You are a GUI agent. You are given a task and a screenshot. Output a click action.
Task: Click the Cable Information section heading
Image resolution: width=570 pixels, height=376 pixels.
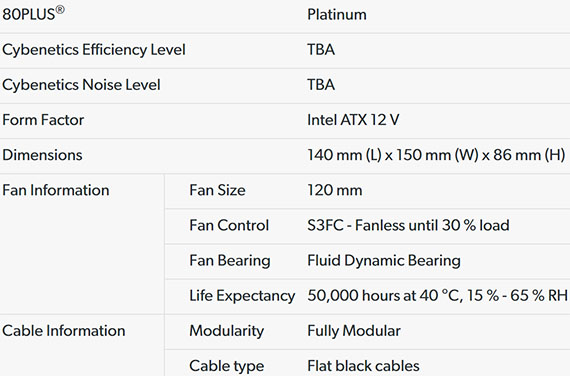[64, 331]
